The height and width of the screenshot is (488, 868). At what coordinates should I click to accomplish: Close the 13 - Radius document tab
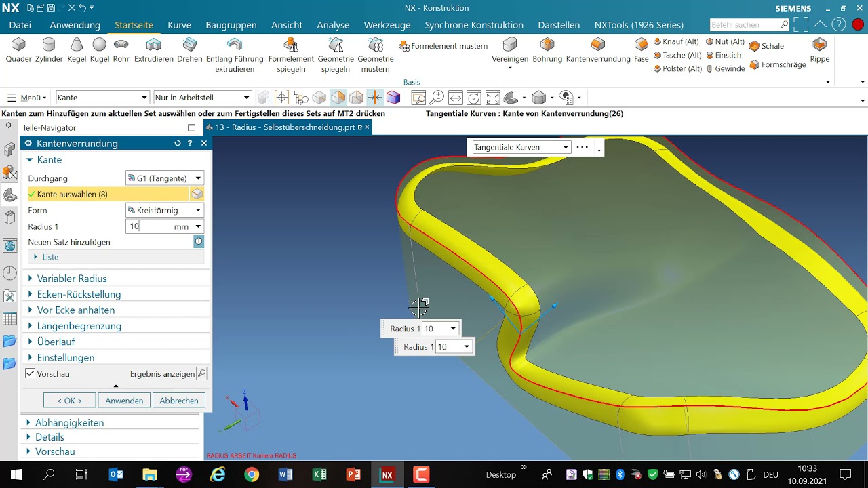pos(367,127)
